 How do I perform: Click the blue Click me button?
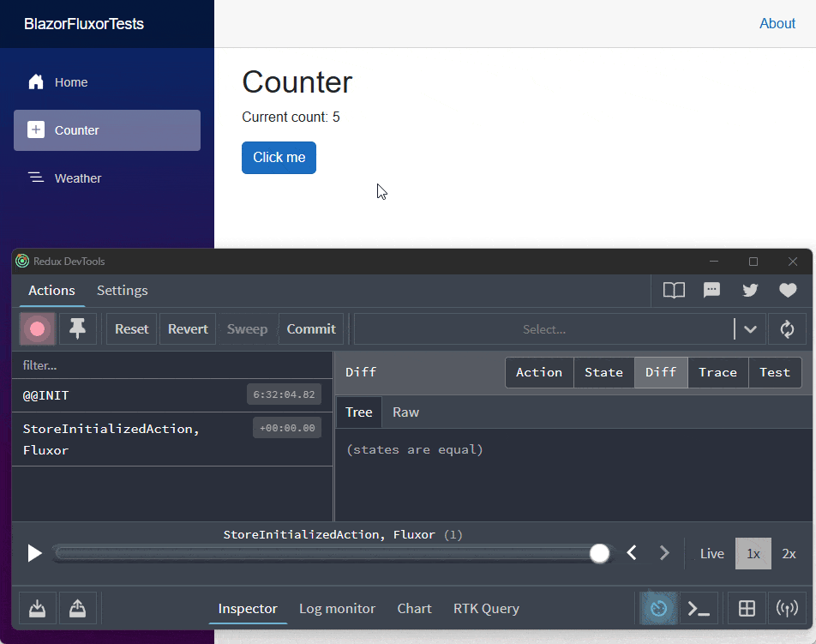pos(279,157)
